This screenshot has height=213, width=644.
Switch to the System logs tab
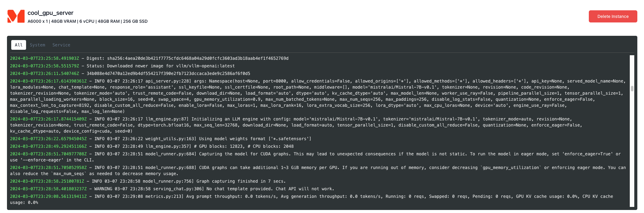(37, 45)
